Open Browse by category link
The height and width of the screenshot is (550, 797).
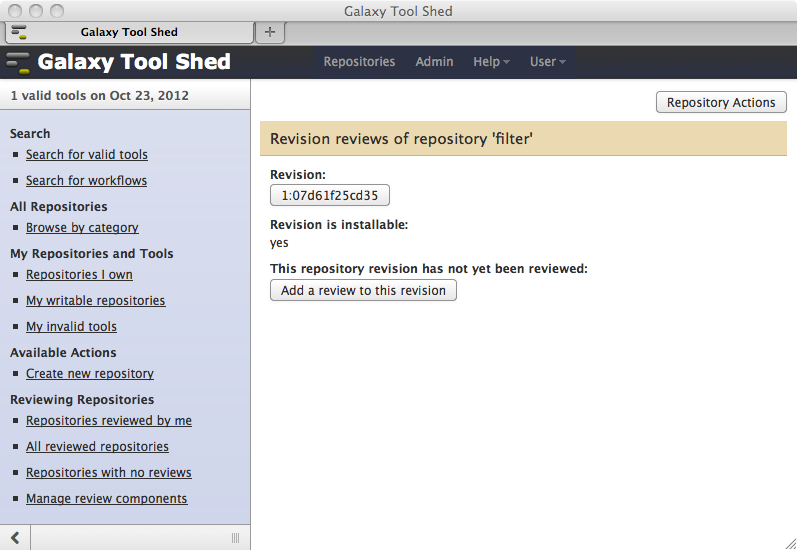[82, 228]
